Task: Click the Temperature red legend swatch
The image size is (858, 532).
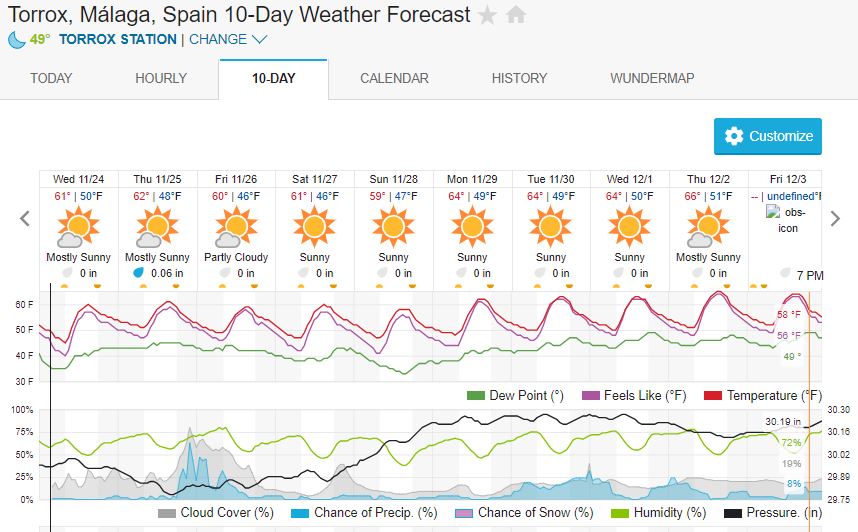Action: pos(714,396)
